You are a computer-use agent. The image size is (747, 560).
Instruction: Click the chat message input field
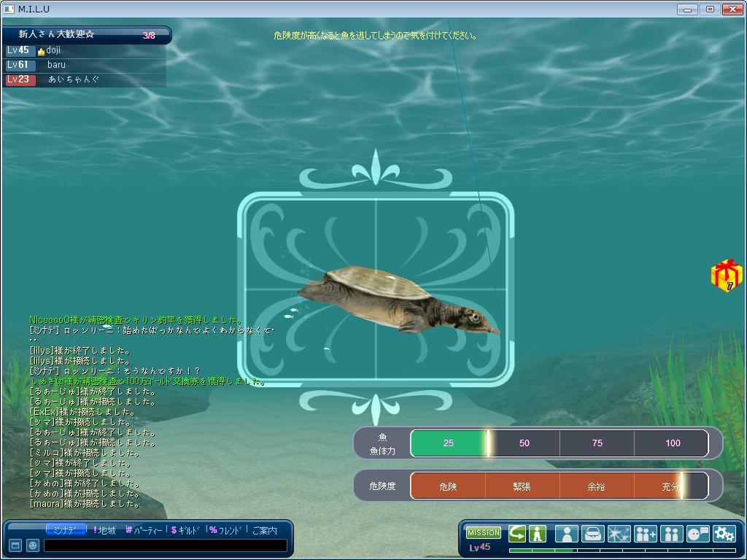165,545
